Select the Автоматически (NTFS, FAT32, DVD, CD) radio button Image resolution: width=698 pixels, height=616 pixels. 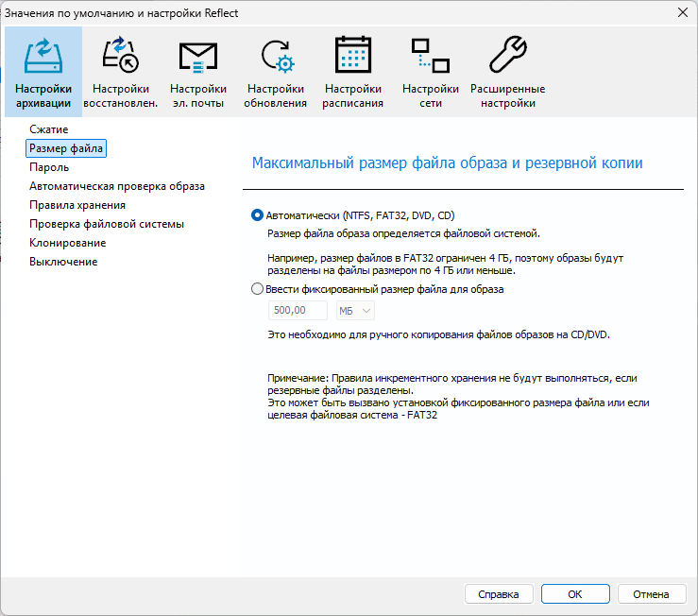(257, 215)
